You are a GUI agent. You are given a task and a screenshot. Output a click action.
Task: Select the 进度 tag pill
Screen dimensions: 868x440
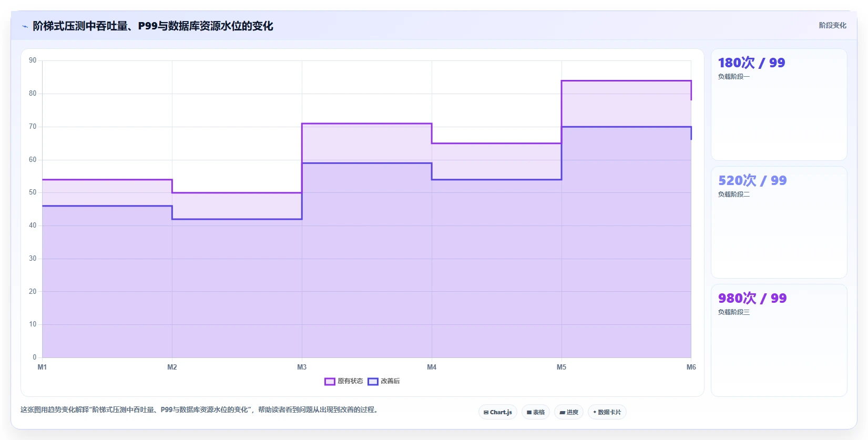[569, 412]
